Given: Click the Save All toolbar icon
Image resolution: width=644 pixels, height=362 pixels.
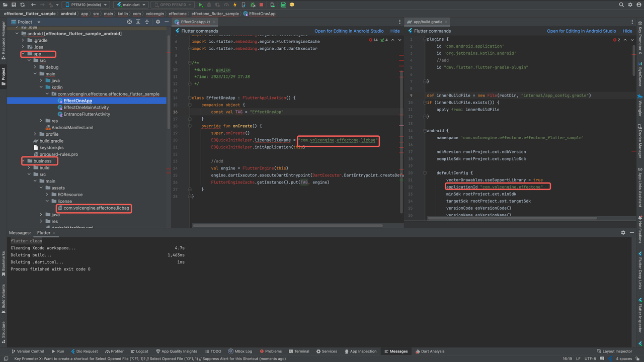Looking at the screenshot, I should (15, 5).
